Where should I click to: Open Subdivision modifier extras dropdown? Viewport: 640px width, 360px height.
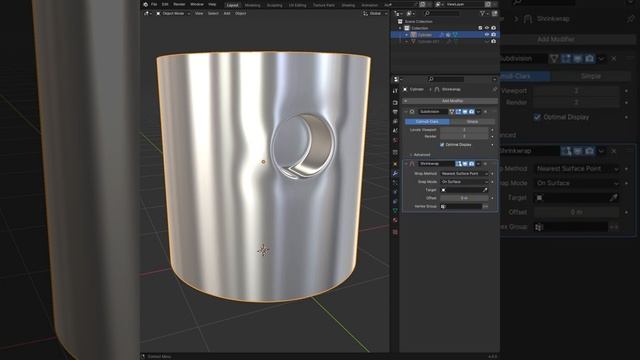(478, 111)
